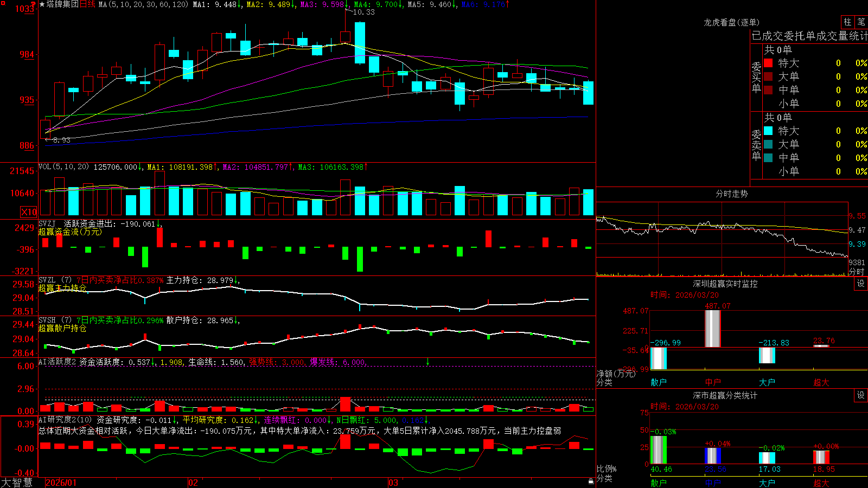Click the 03 month timeline marker

coord(393,483)
